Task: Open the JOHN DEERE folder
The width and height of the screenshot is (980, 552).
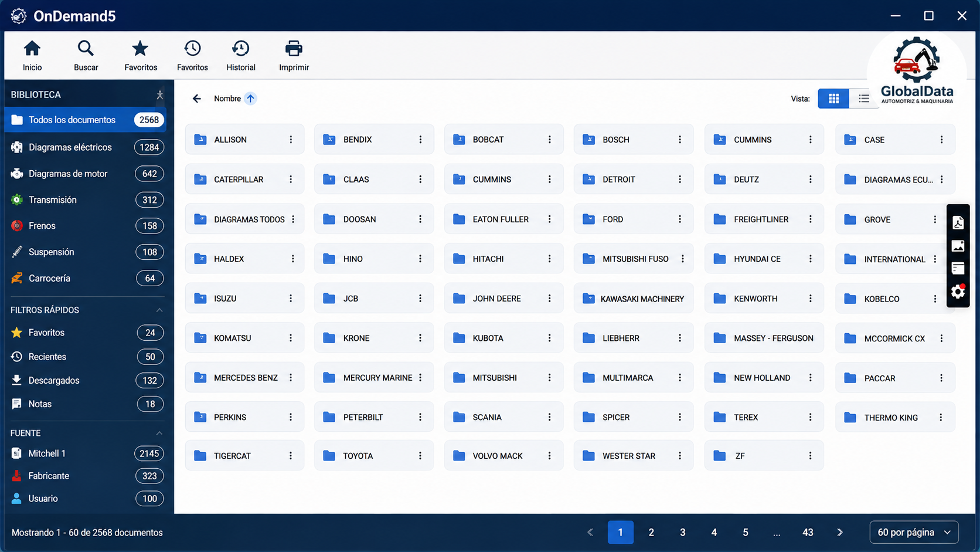Action: coord(503,299)
